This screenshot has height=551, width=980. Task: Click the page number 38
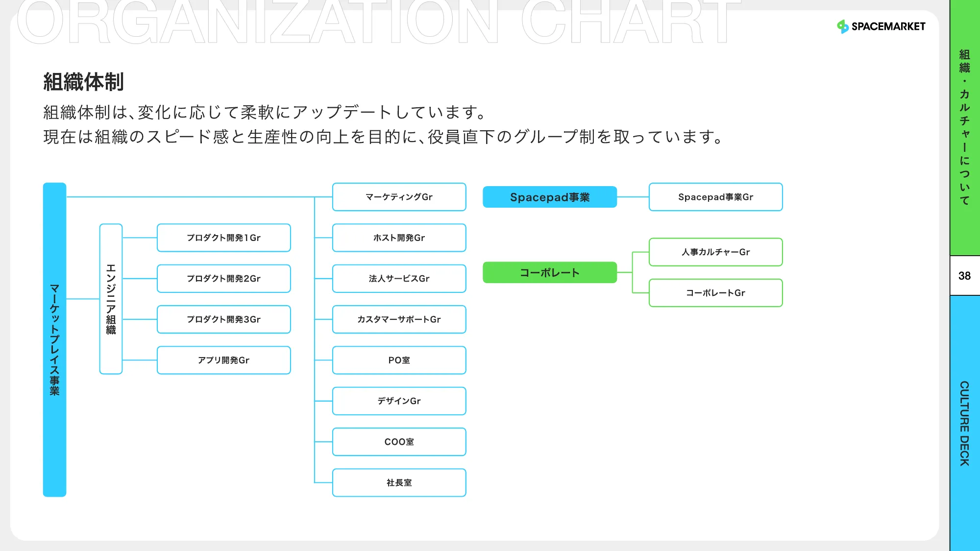pos(964,276)
